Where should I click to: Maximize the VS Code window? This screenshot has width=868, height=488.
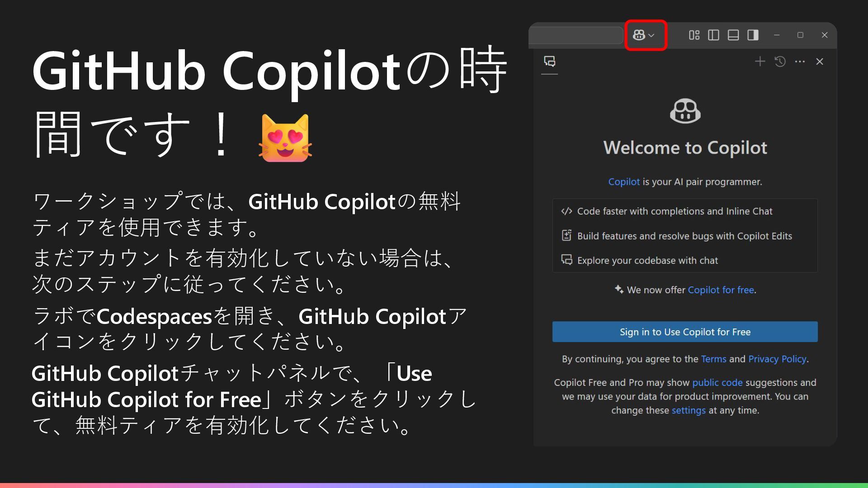point(800,35)
